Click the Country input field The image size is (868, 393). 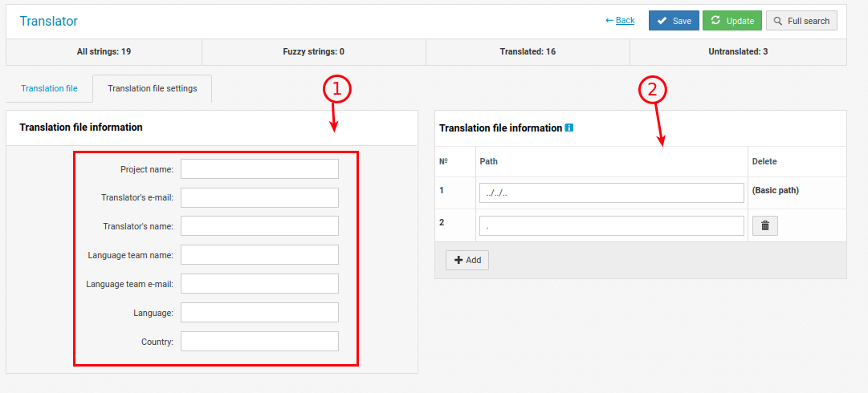point(259,342)
